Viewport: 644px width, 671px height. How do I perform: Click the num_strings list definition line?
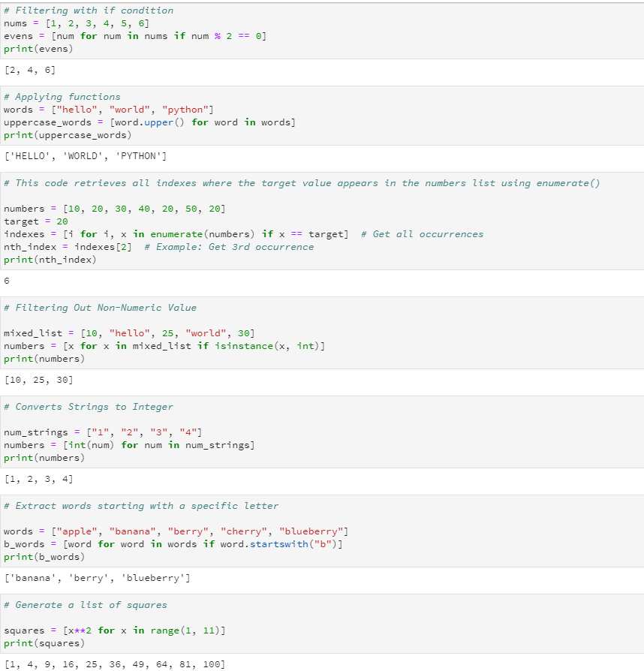[103, 432]
